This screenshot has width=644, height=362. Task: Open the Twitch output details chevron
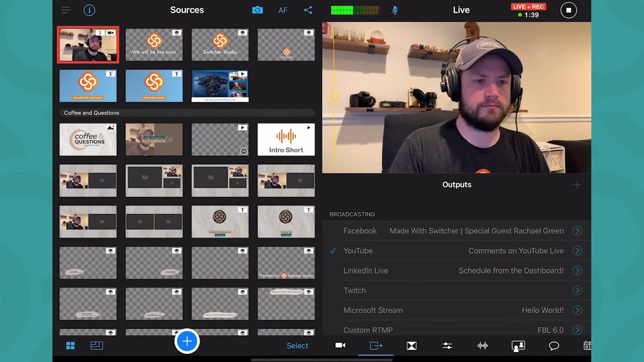click(x=577, y=291)
